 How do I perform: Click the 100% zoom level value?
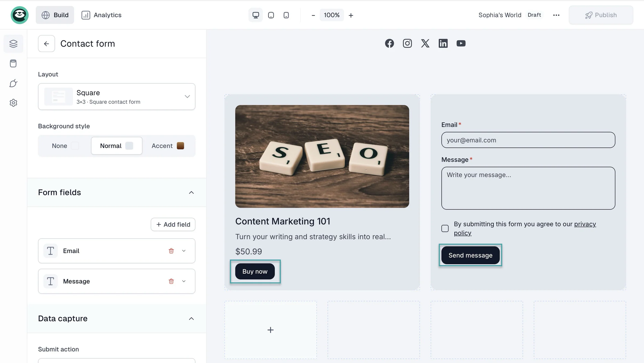332,15
